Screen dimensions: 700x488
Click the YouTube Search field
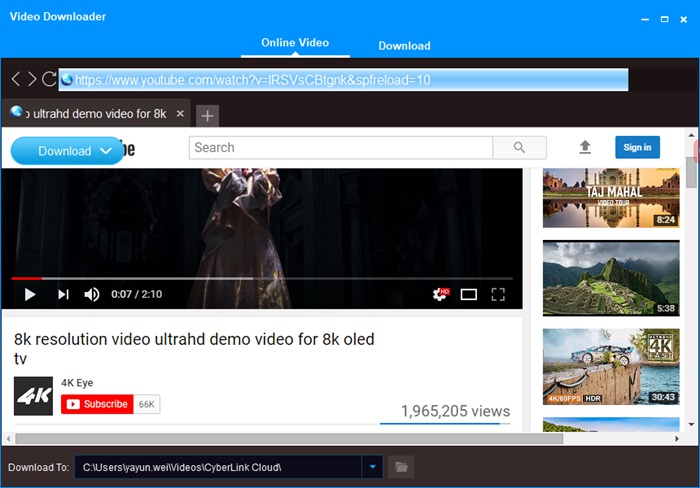[x=341, y=147]
